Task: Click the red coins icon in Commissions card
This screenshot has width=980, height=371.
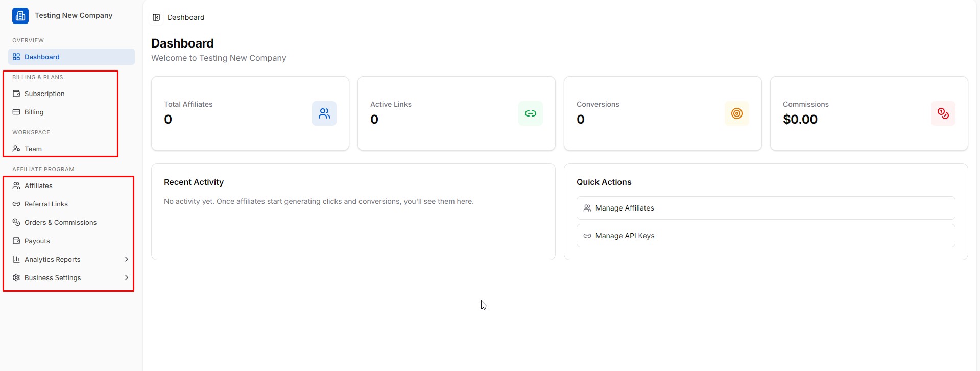Action: (943, 113)
